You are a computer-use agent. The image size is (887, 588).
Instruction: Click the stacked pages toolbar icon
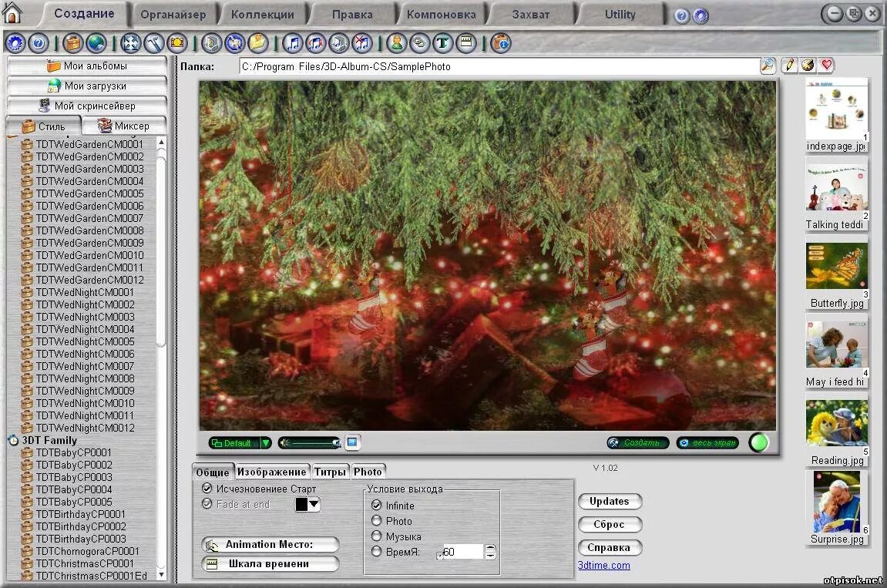pyautogui.click(x=212, y=43)
